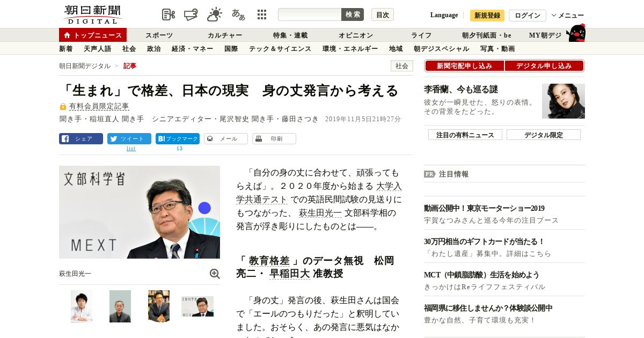Image resolution: width=644 pixels, height=338 pixels.
Task: Open the breaking news megaphone icon
Action: pos(191,14)
